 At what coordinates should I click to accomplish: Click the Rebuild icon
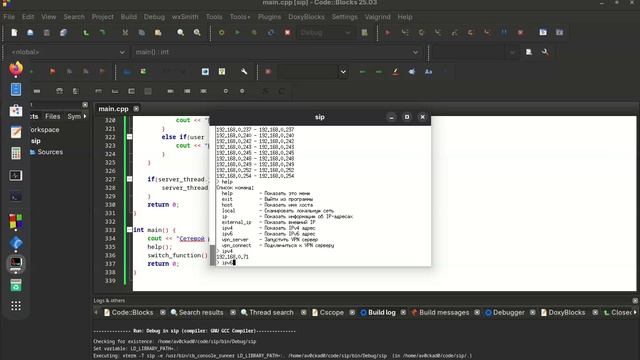click(271, 33)
